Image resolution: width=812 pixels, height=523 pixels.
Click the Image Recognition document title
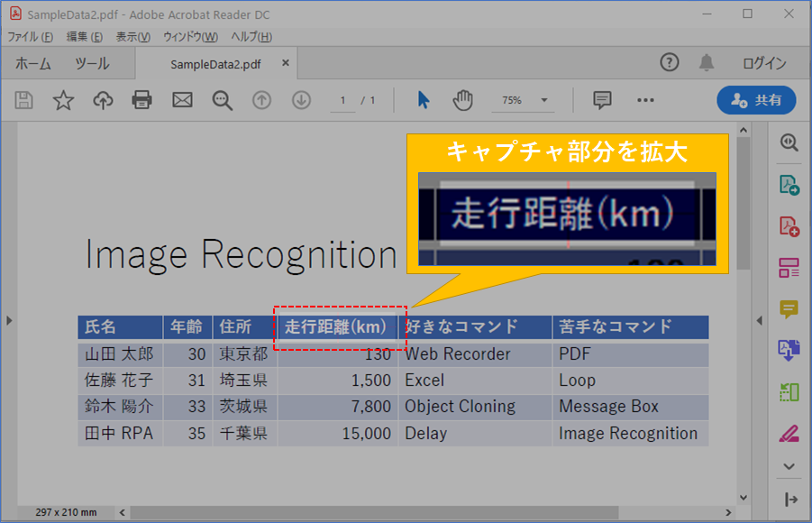[241, 255]
